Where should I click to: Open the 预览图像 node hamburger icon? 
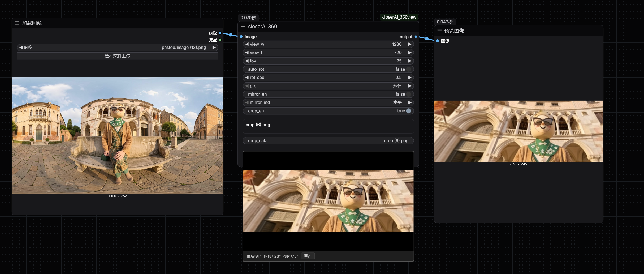(x=439, y=31)
